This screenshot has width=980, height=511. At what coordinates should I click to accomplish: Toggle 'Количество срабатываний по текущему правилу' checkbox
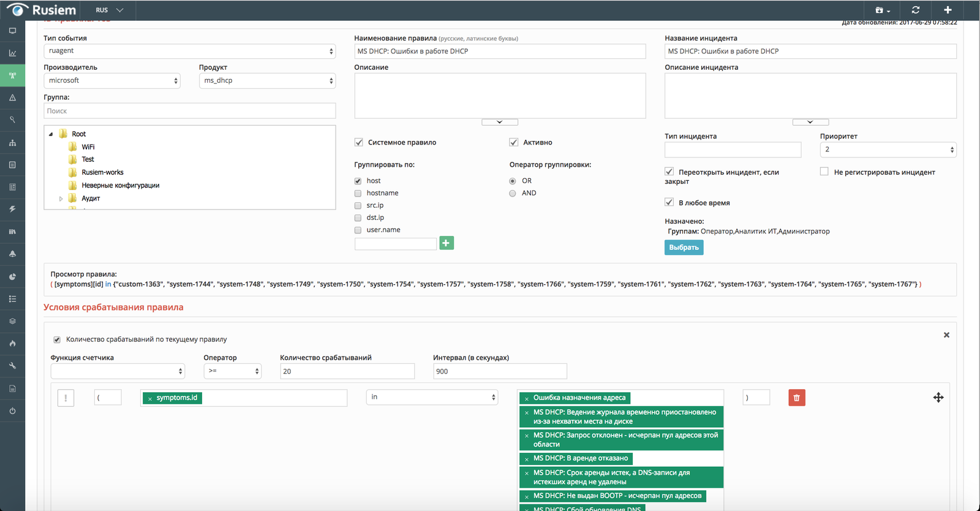(x=57, y=339)
